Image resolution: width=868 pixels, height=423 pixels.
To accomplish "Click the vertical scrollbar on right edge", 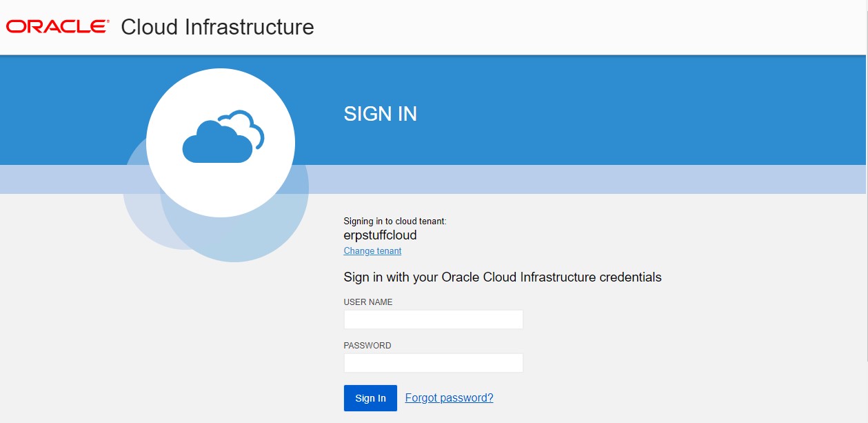I will click(x=865, y=207).
